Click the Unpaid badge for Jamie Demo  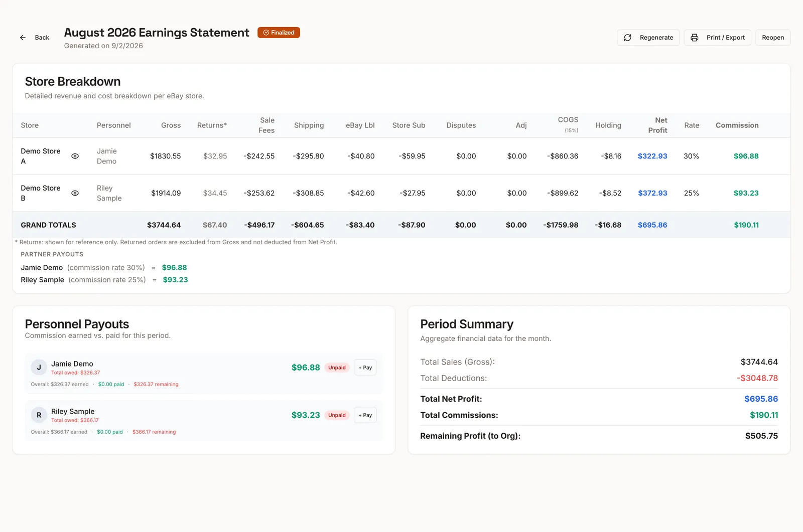click(337, 368)
